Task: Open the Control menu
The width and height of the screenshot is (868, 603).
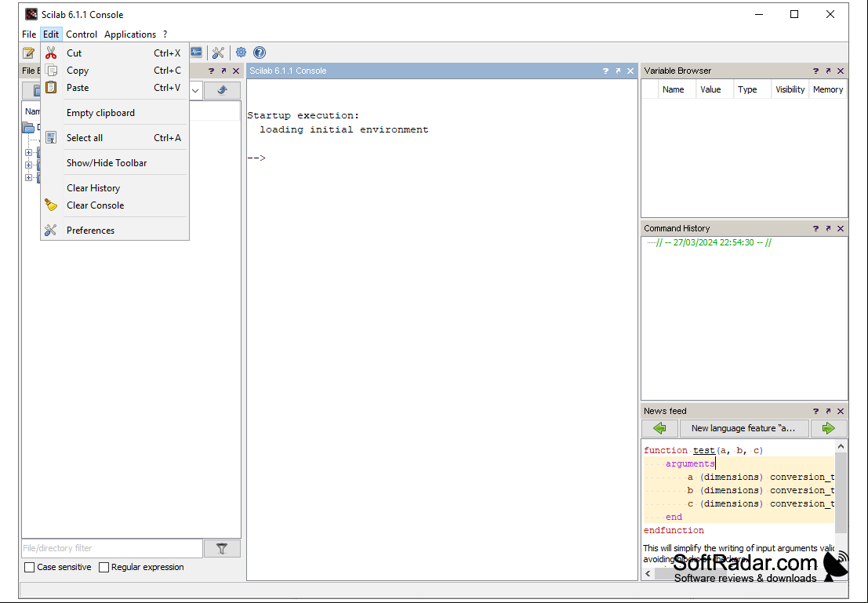Action: pos(82,35)
